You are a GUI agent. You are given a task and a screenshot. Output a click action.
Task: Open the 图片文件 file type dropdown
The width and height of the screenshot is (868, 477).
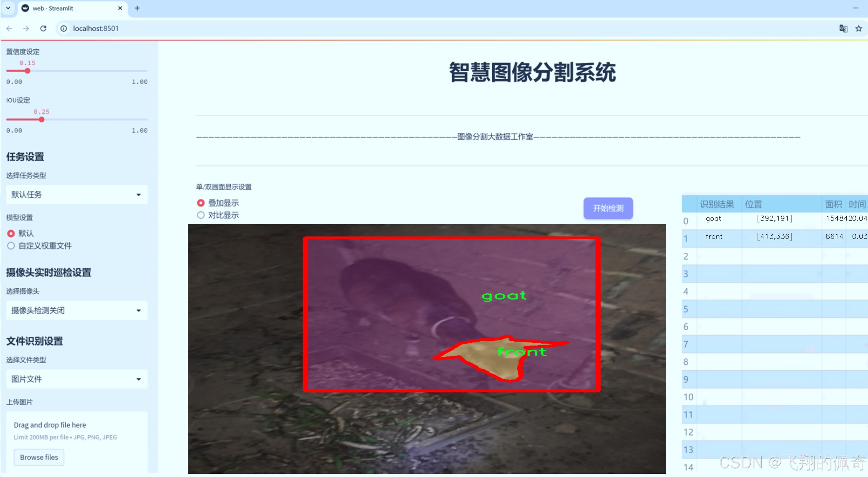click(x=77, y=379)
